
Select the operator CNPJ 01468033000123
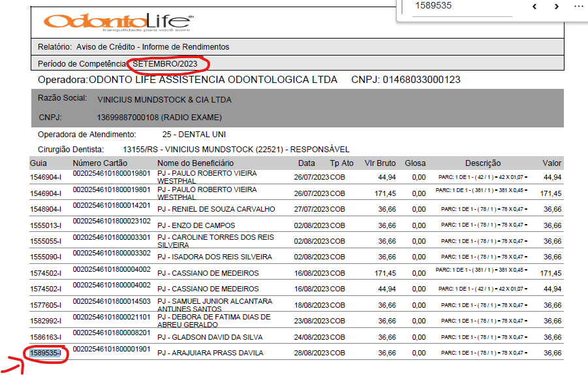(422, 80)
